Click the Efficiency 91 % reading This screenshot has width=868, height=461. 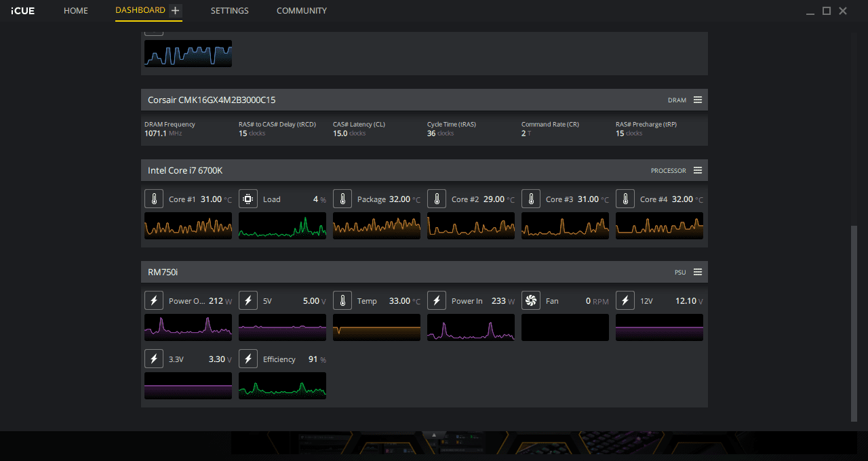coord(317,359)
